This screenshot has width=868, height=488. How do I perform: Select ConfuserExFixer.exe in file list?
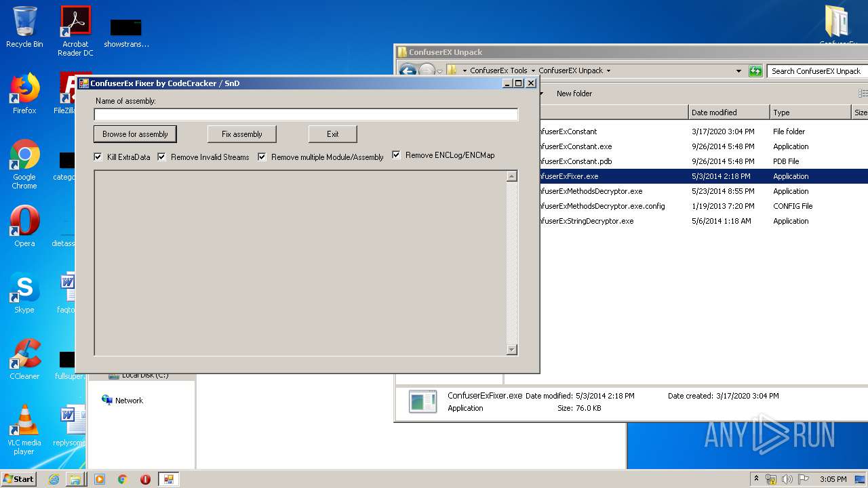(x=703, y=176)
